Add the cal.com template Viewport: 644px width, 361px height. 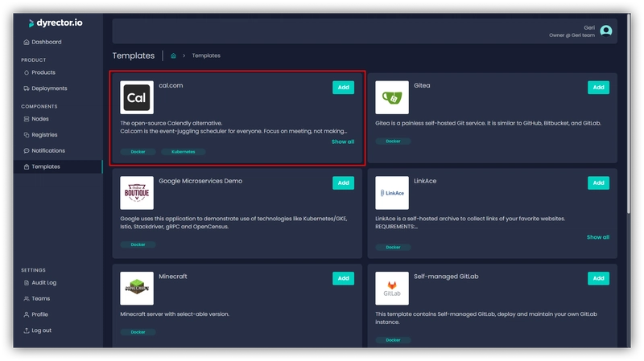[344, 88]
